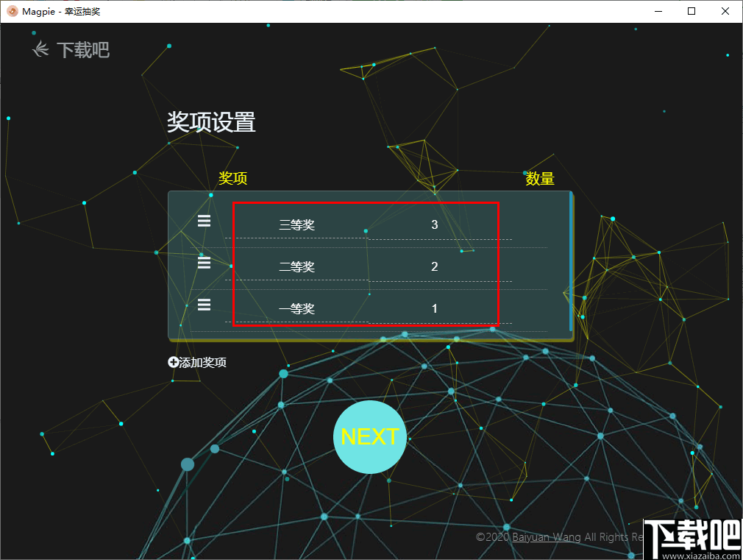Viewport: 743px width, 560px height.
Task: Click the drag handle icon beside 一等奖
Action: click(x=205, y=305)
